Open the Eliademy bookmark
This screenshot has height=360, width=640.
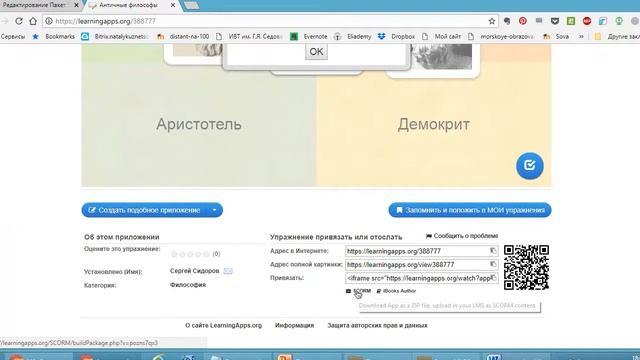(x=353, y=36)
